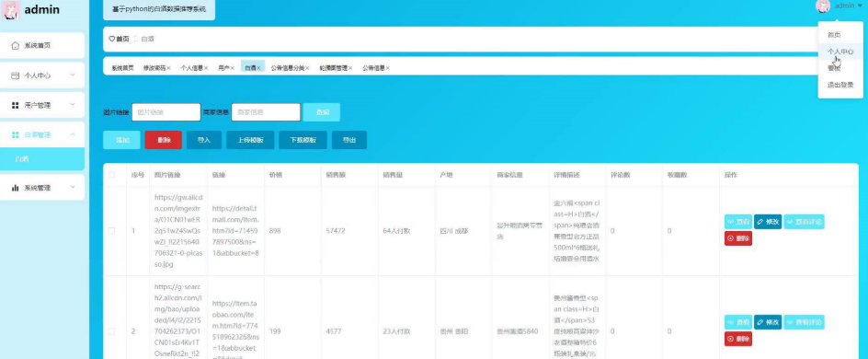The height and width of the screenshot is (359, 868).
Task: Close the active 白酒 tab with its X
Action: coord(258,68)
